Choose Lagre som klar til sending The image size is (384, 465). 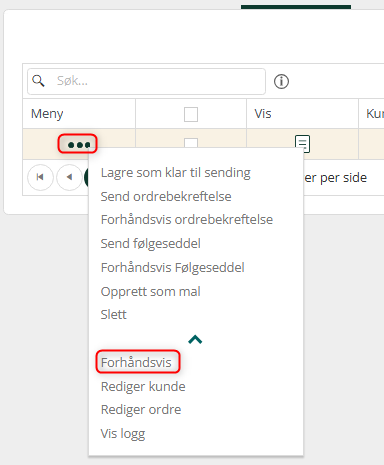(x=176, y=173)
